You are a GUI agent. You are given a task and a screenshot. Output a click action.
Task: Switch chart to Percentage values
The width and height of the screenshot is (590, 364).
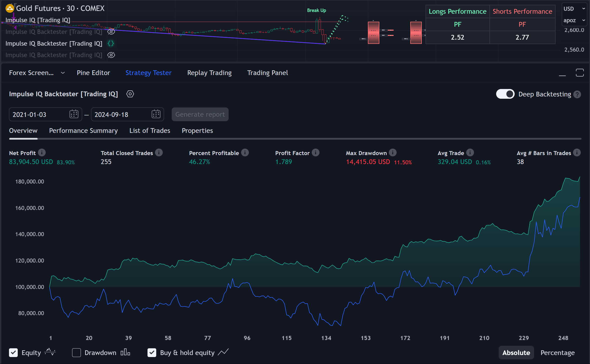(x=558, y=353)
